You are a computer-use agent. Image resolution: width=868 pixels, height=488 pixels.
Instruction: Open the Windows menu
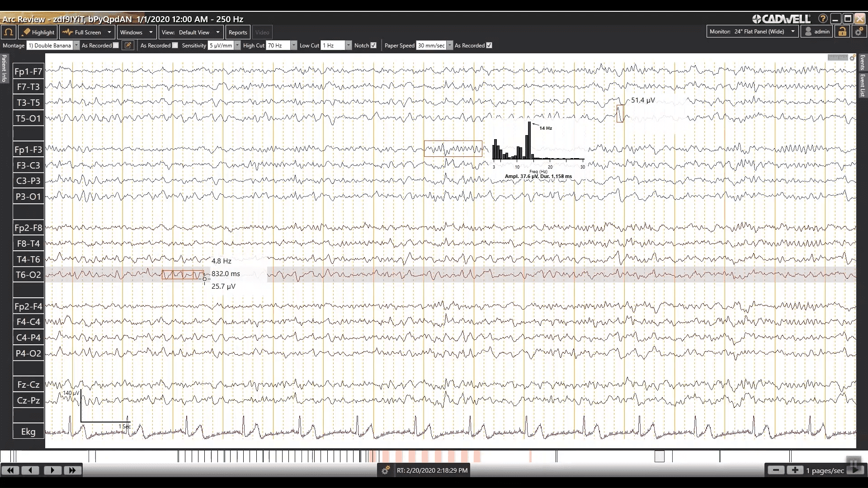click(137, 32)
